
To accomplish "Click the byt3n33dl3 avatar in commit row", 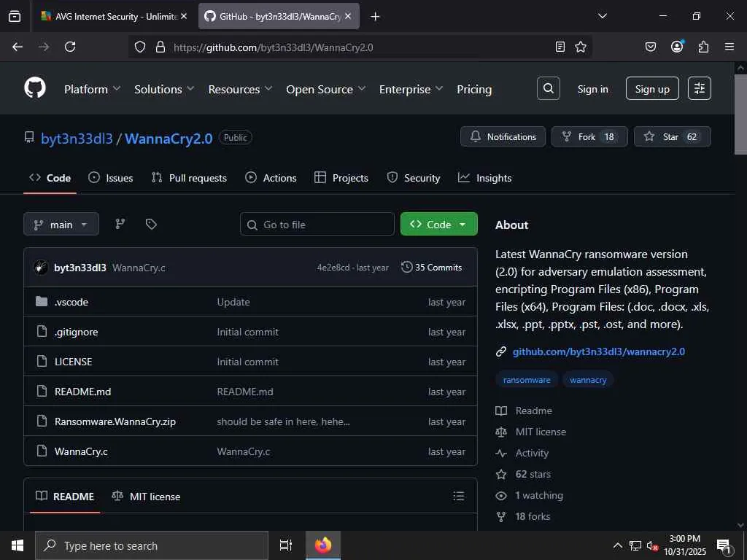I will tap(41, 267).
